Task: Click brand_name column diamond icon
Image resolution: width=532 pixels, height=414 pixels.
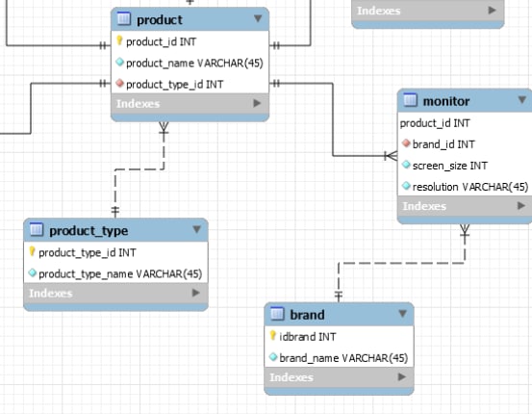Action: pos(273,357)
